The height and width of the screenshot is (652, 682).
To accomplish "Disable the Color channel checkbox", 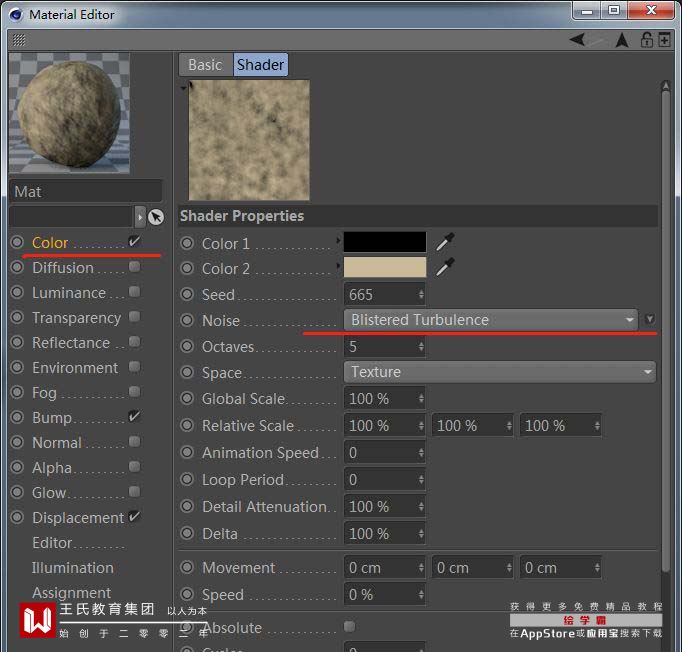I will pos(134,241).
